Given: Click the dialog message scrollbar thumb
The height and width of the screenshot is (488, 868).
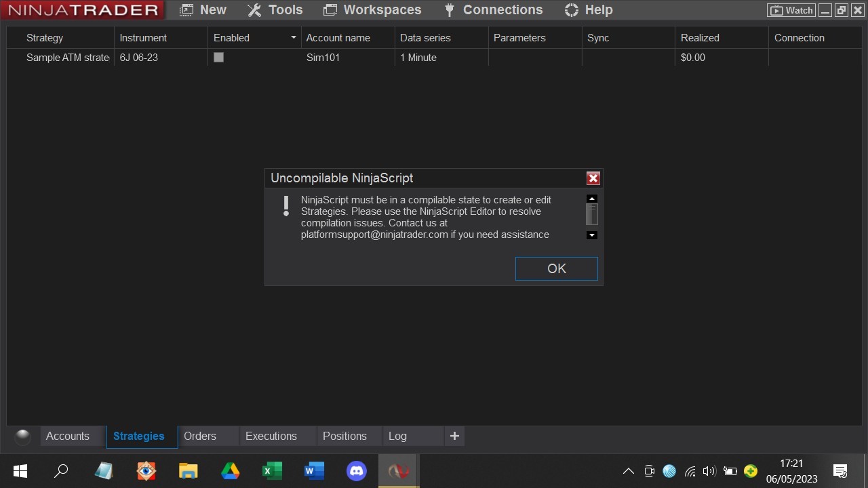Looking at the screenshot, I should (x=592, y=214).
